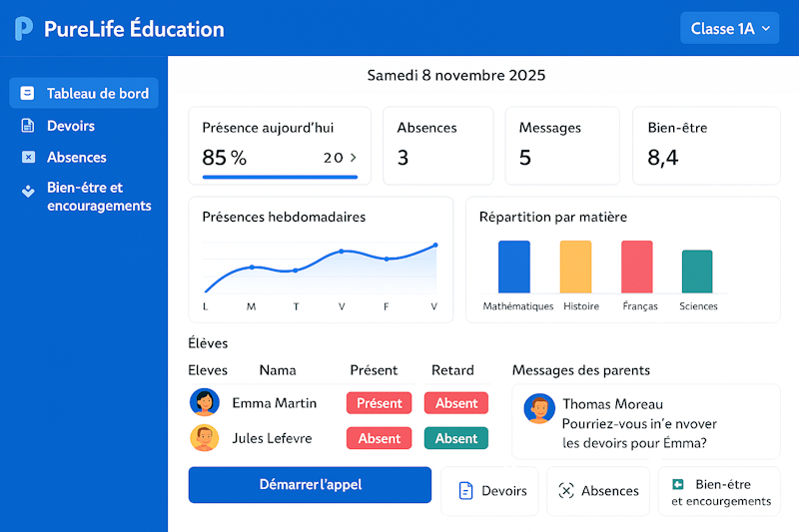799x532 pixels.
Task: Toggle Jules Lefevre's green Retard status badge
Action: tap(455, 438)
